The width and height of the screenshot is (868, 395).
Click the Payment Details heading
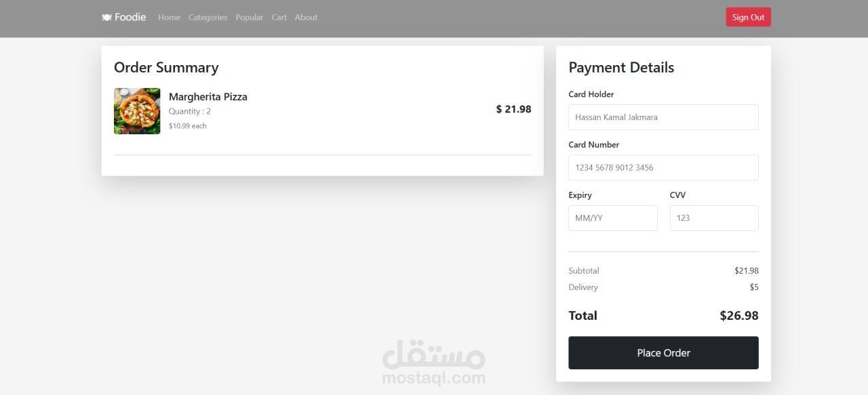[x=621, y=68]
